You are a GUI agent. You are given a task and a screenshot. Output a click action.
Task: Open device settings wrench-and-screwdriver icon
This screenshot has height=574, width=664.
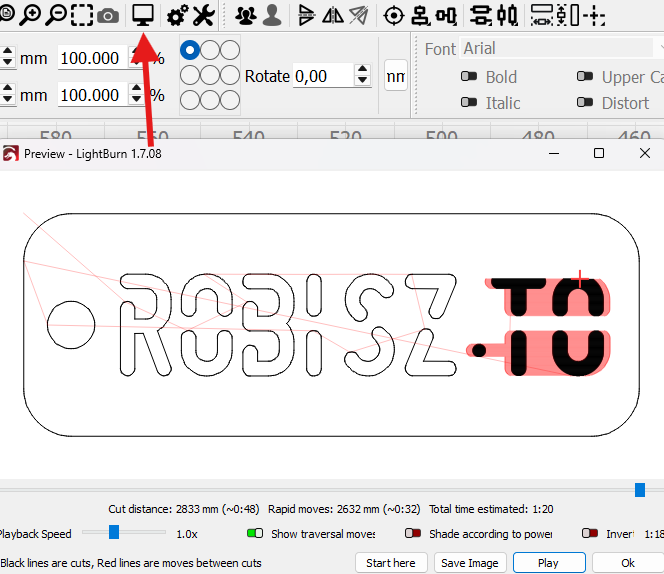(203, 15)
